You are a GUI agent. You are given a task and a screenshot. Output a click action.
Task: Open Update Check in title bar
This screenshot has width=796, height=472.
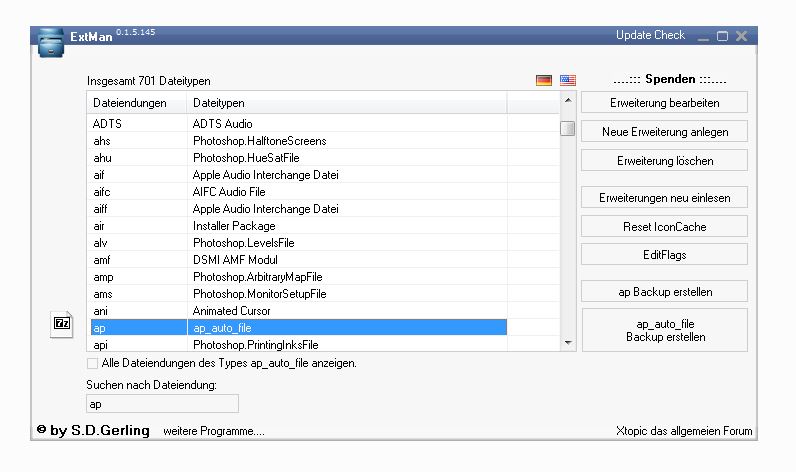[650, 36]
